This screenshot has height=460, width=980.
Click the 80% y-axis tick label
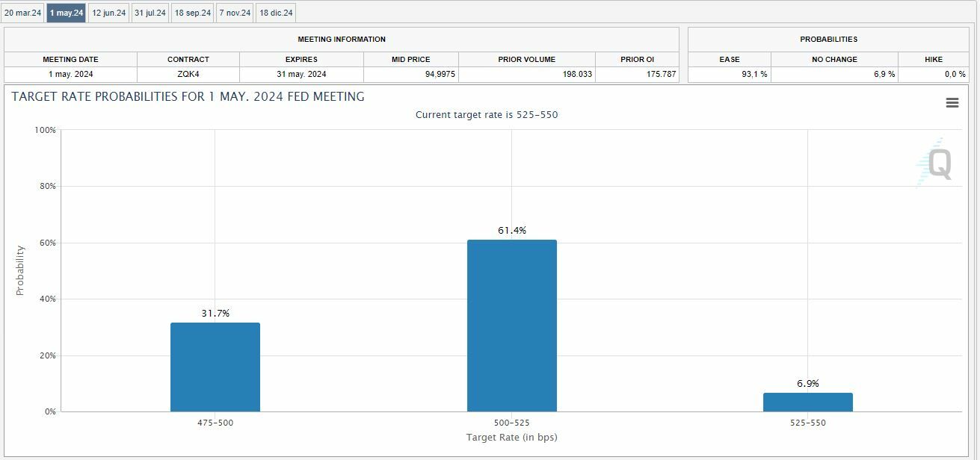click(47, 186)
